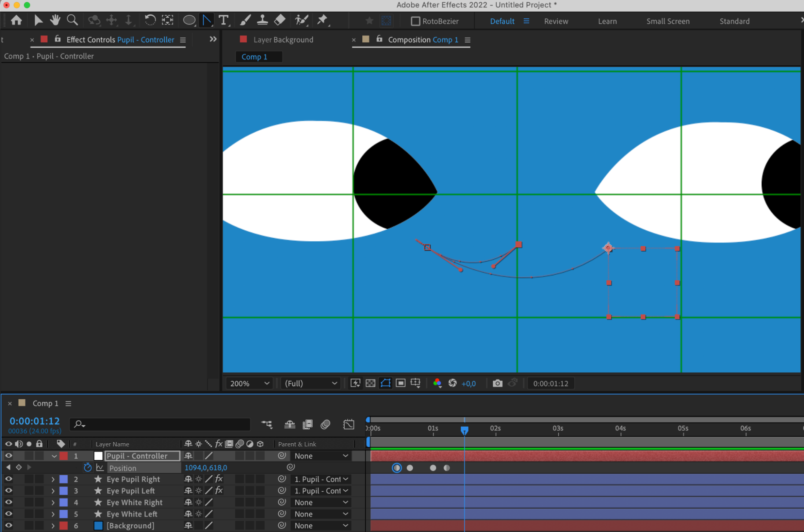Screen dimensions: 804x532
Task: Collapse the Pupil - Controller layer
Action: point(54,456)
